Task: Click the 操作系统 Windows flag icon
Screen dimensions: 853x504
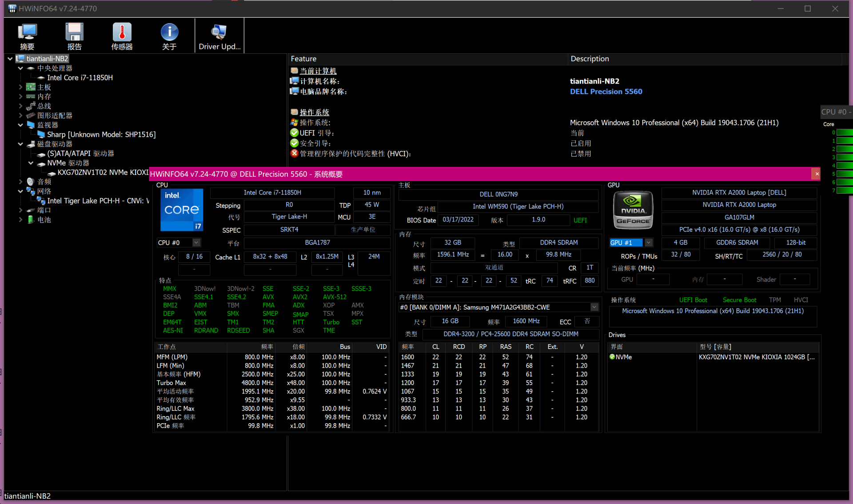Action: (x=294, y=123)
